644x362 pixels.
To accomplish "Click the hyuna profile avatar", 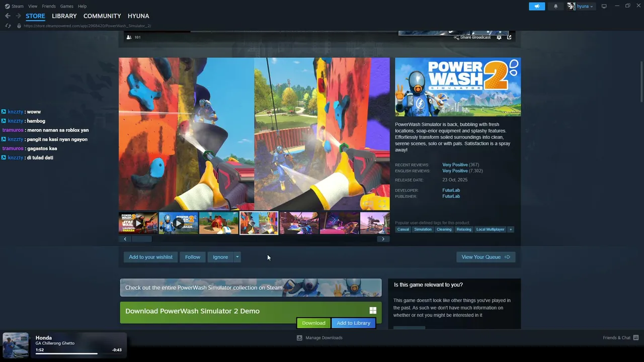I will point(571,6).
